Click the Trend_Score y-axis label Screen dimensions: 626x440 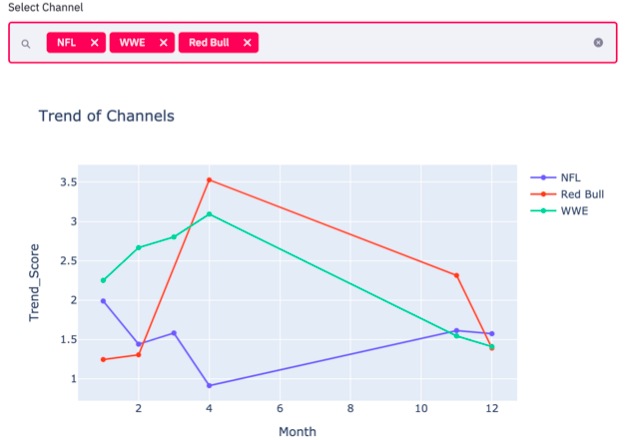tap(34, 286)
